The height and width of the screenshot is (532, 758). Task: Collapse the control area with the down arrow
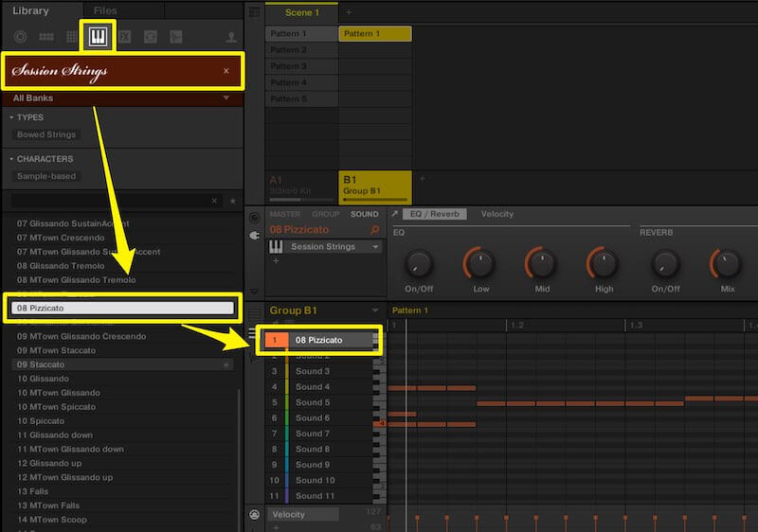coord(254,293)
